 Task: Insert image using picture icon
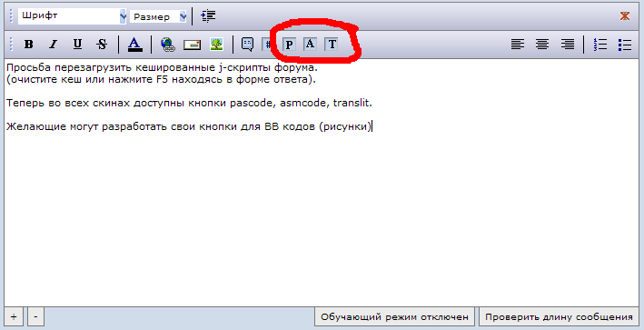pyautogui.click(x=216, y=44)
